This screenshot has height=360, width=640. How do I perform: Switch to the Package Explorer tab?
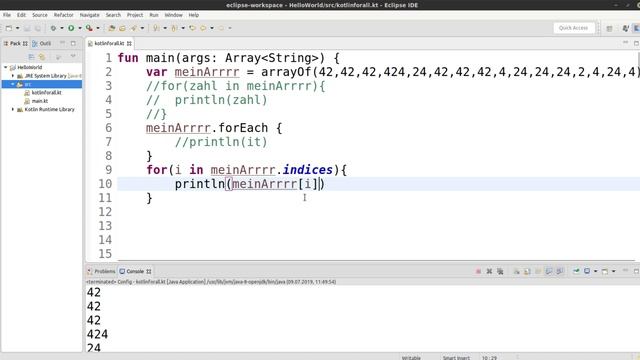tap(15, 43)
